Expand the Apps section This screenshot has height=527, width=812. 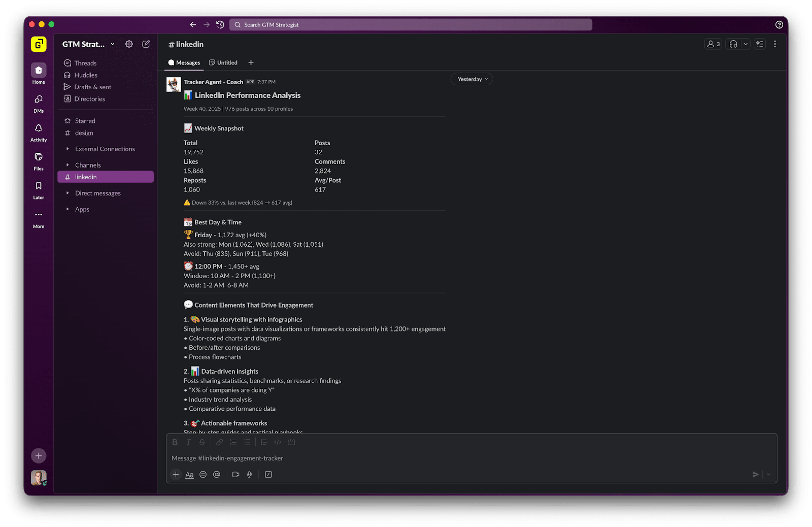[x=106, y=209]
